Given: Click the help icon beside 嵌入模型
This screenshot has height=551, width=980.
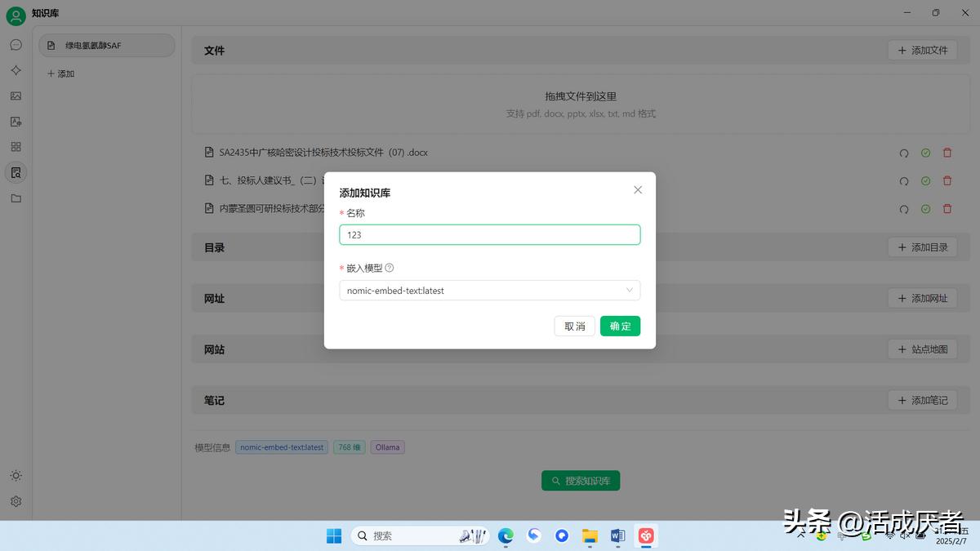Looking at the screenshot, I should (390, 268).
